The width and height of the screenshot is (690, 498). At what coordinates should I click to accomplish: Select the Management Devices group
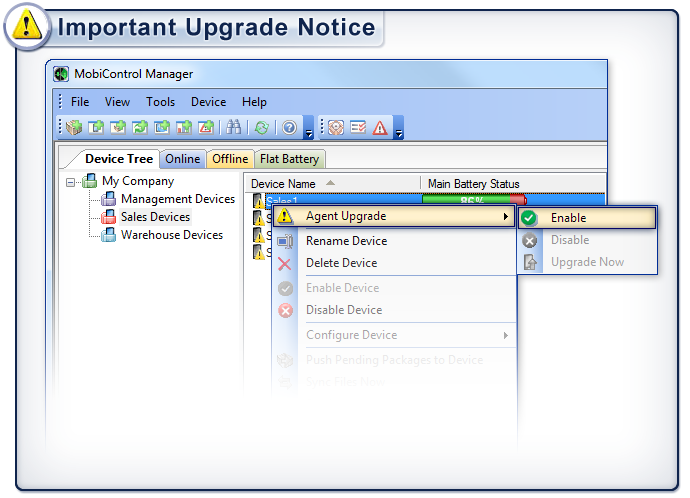click(178, 199)
